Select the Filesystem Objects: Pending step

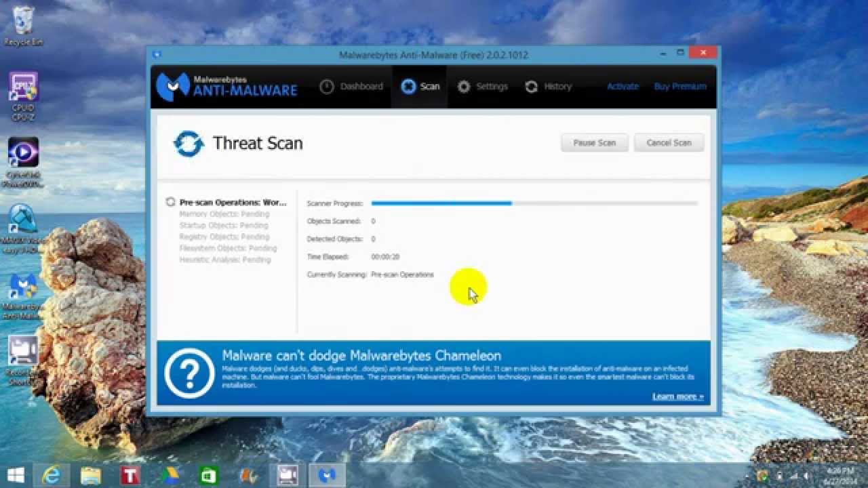coord(228,249)
